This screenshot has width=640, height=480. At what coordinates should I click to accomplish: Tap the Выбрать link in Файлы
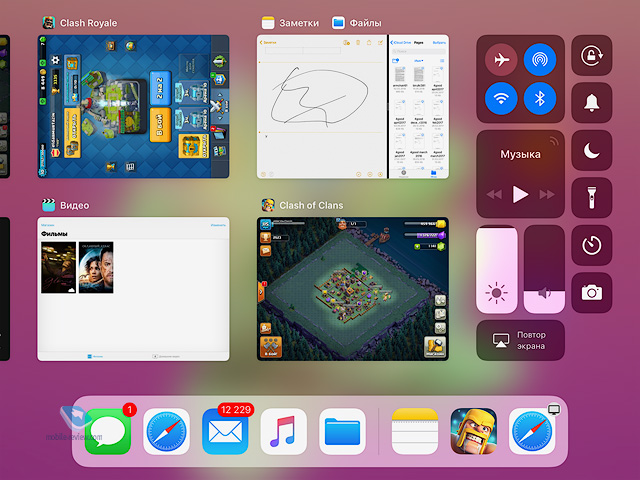pyautogui.click(x=439, y=42)
